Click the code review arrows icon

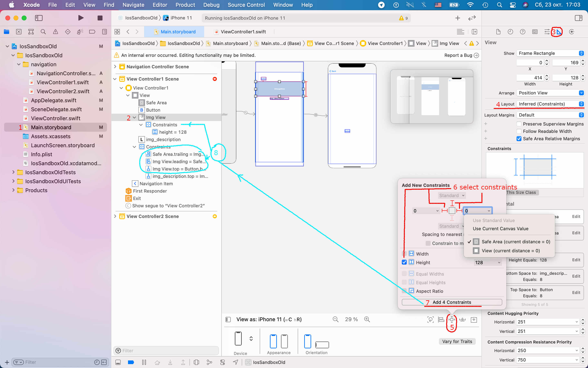(x=472, y=18)
